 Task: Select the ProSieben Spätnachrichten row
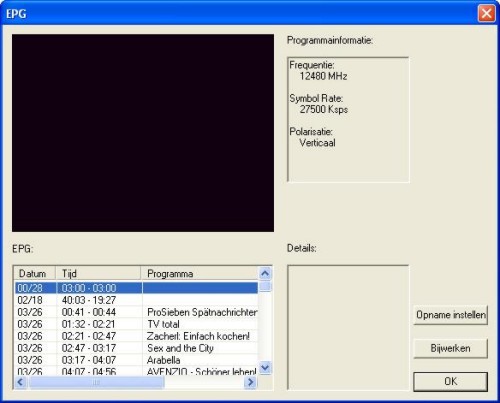(136, 312)
